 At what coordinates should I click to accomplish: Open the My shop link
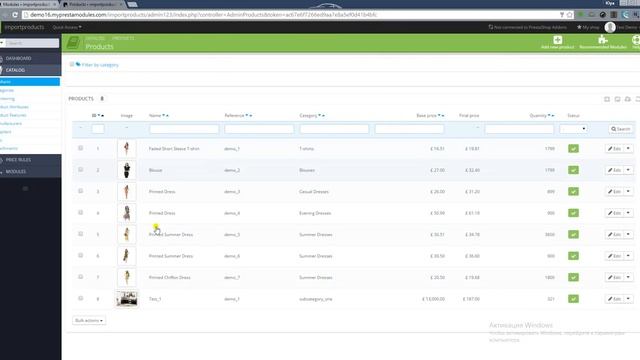tap(588, 27)
